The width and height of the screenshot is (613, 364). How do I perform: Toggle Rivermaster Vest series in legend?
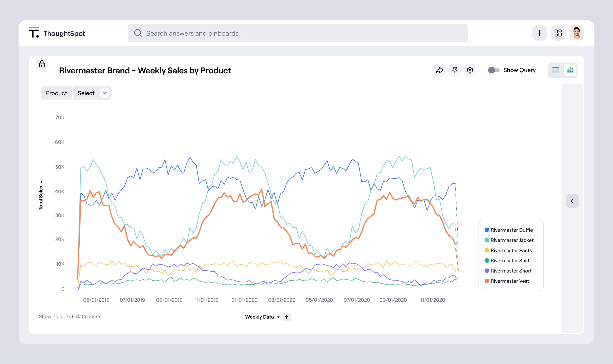click(510, 281)
